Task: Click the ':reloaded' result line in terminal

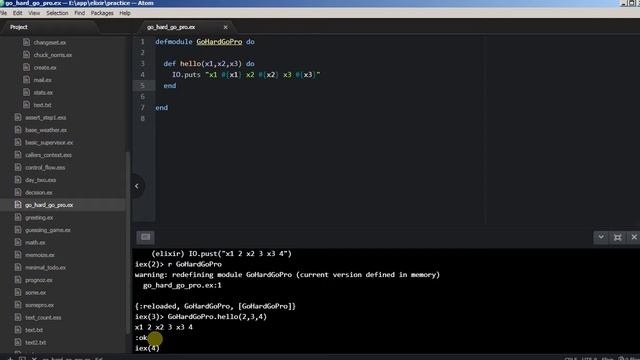Action: [x=215, y=306]
